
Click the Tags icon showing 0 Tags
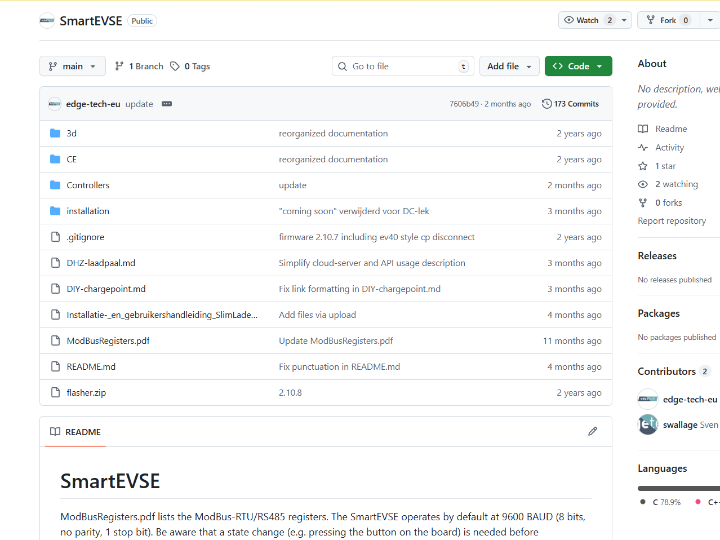click(175, 66)
